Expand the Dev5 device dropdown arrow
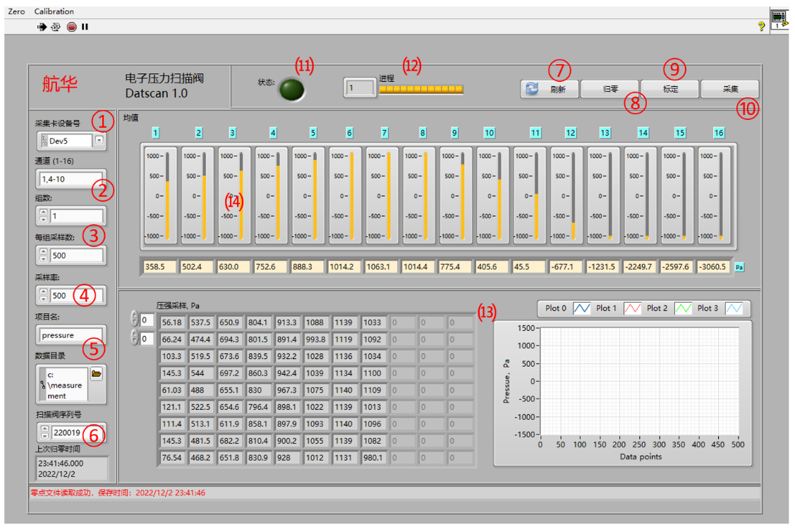Viewport: 795px width, 532px height. click(x=99, y=141)
